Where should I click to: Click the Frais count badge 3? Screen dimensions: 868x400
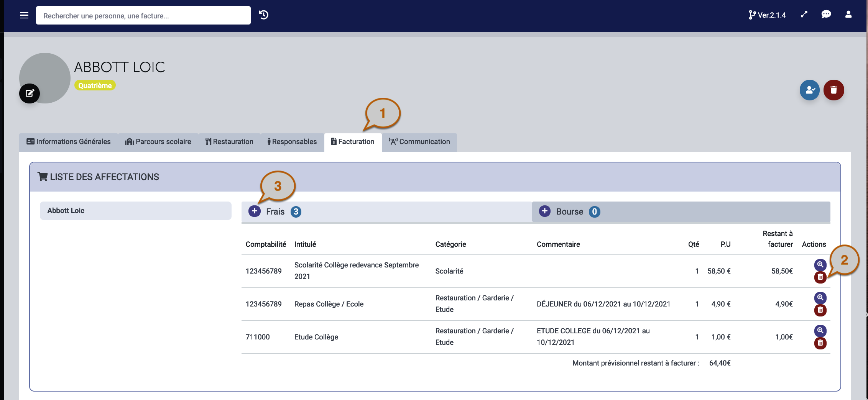point(296,211)
